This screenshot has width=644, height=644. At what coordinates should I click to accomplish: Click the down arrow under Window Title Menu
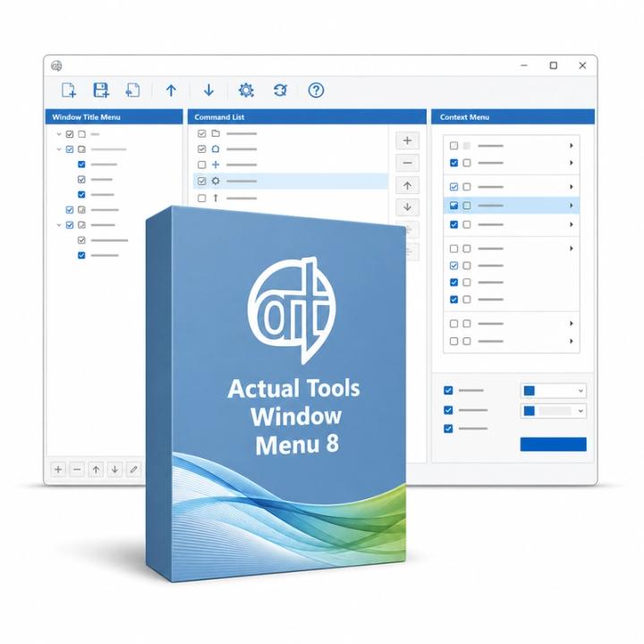pos(114,469)
